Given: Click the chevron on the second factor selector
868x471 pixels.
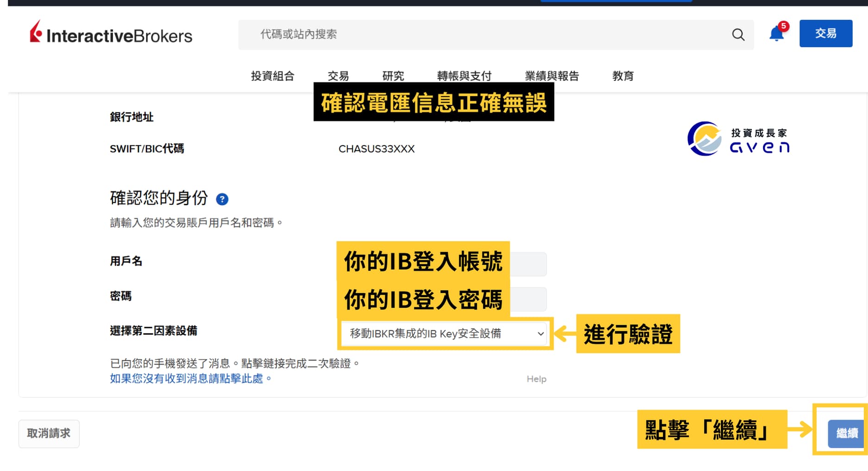Looking at the screenshot, I should pyautogui.click(x=540, y=334).
